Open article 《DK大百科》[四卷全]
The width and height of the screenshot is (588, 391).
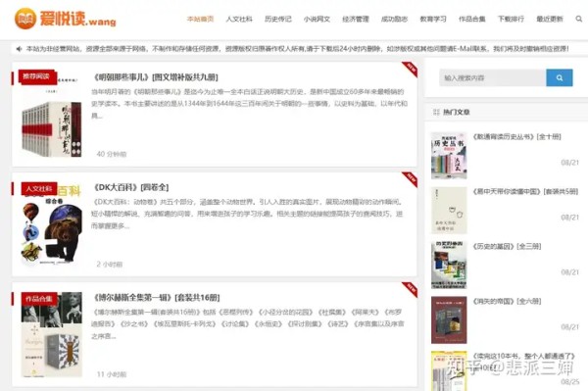point(130,187)
